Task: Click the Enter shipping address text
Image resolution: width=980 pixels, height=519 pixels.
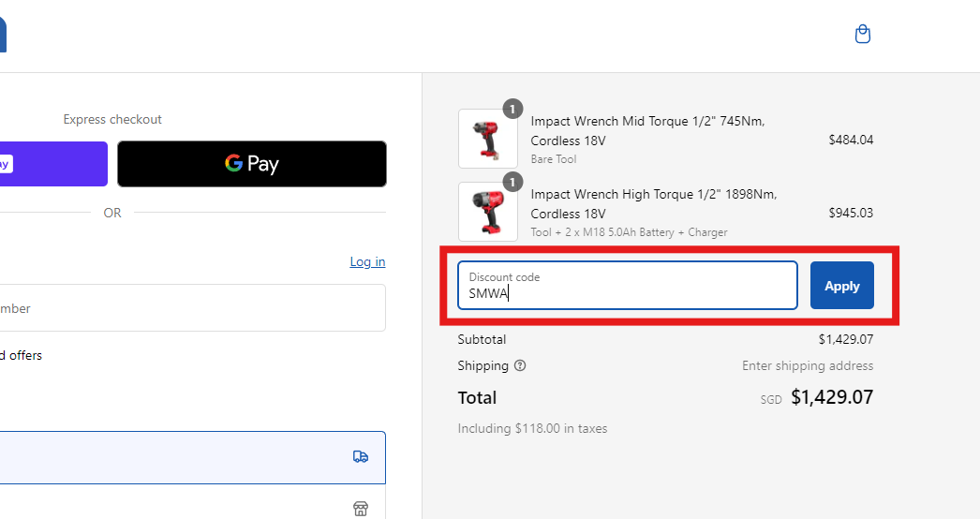Action: pyautogui.click(x=808, y=365)
